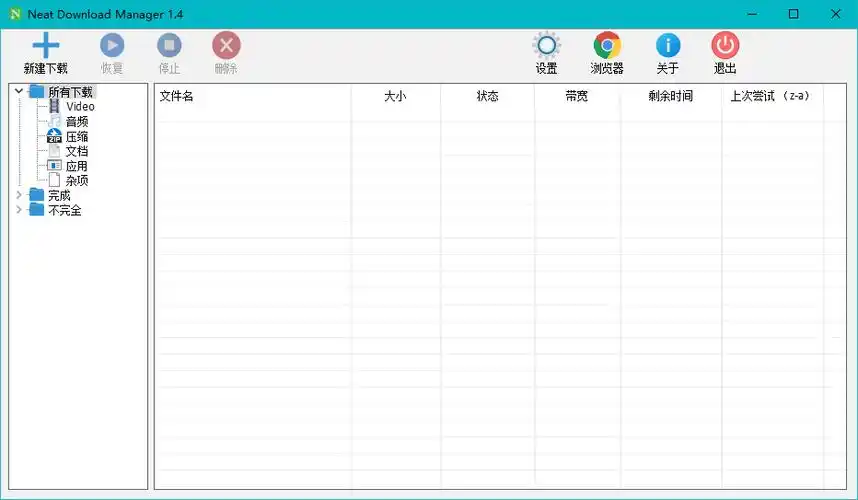The height and width of the screenshot is (500, 858).
Task: Click the All Downloads (所有下载) folder icon
Action: coord(36,91)
